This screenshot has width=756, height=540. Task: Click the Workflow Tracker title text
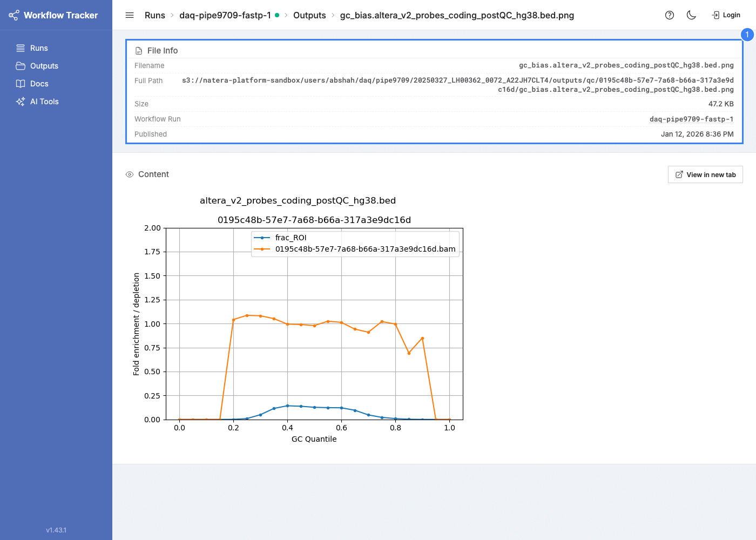[61, 15]
